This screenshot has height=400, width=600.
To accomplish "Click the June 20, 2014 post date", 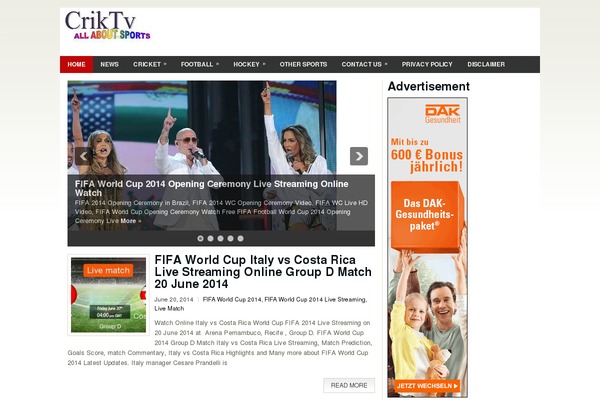I will click(x=174, y=299).
